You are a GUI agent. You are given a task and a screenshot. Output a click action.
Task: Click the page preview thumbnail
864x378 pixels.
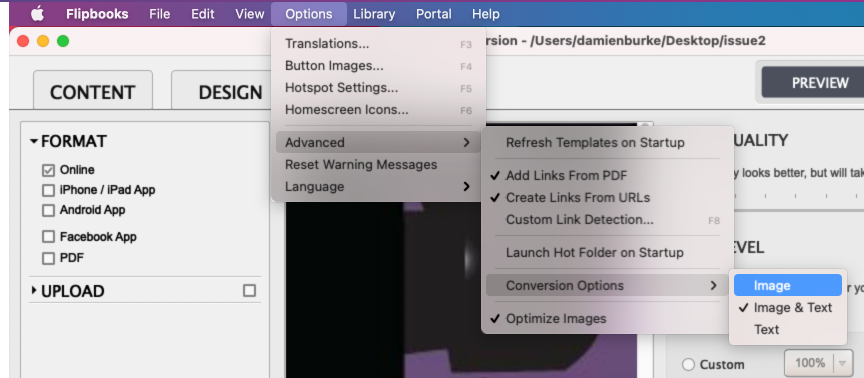pyautogui.click(x=461, y=289)
